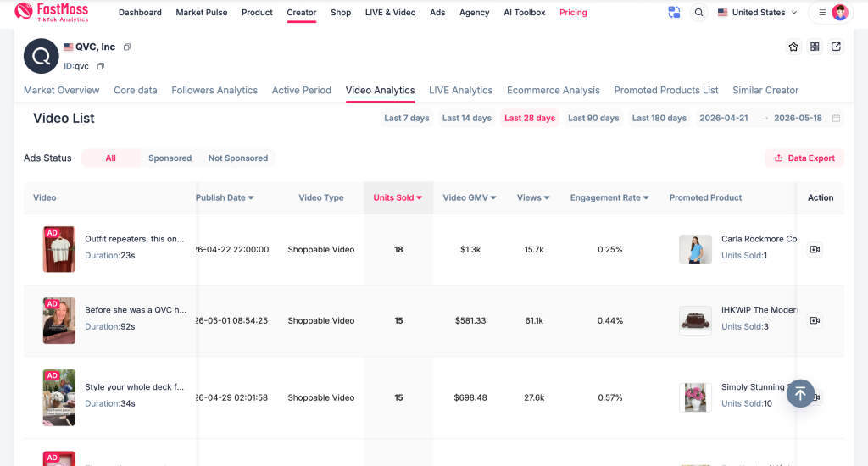Open the search magnifier icon
This screenshot has width=868, height=466.
(699, 12)
